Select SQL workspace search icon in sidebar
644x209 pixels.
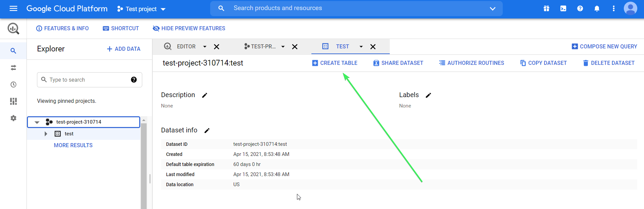pyautogui.click(x=13, y=51)
